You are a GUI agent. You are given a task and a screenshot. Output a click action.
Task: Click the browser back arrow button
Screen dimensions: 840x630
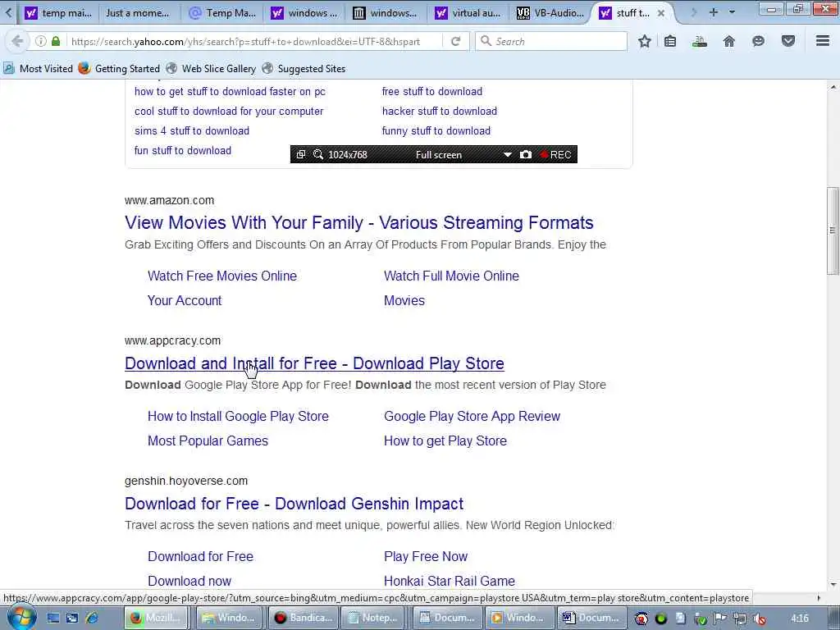pos(17,41)
